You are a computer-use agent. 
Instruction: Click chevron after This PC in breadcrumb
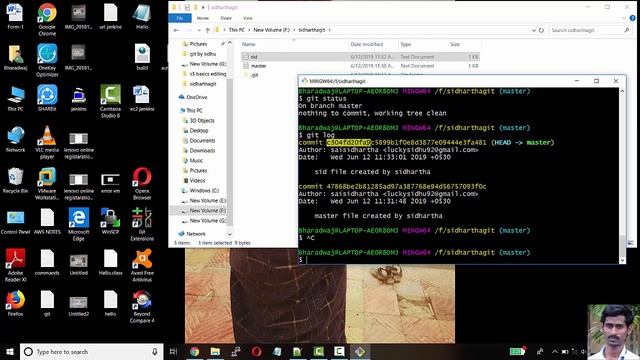pos(249,30)
